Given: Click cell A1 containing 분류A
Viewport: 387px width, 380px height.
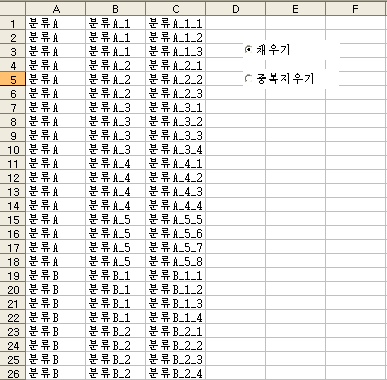Looking at the screenshot, I should pos(56,23).
